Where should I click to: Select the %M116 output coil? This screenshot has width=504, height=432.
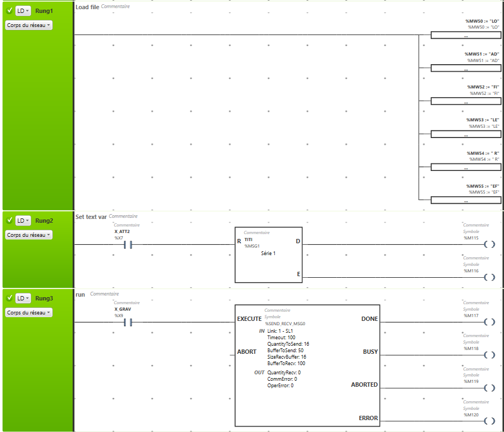pyautogui.click(x=489, y=278)
